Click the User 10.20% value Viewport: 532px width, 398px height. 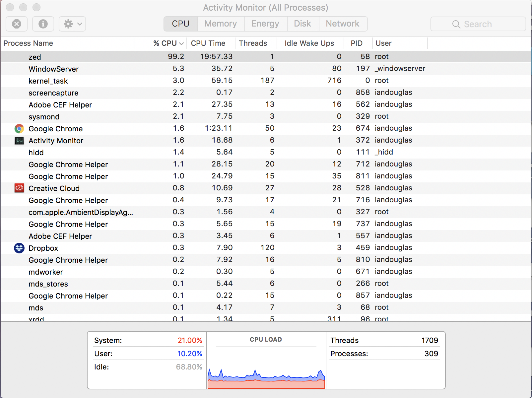point(190,354)
